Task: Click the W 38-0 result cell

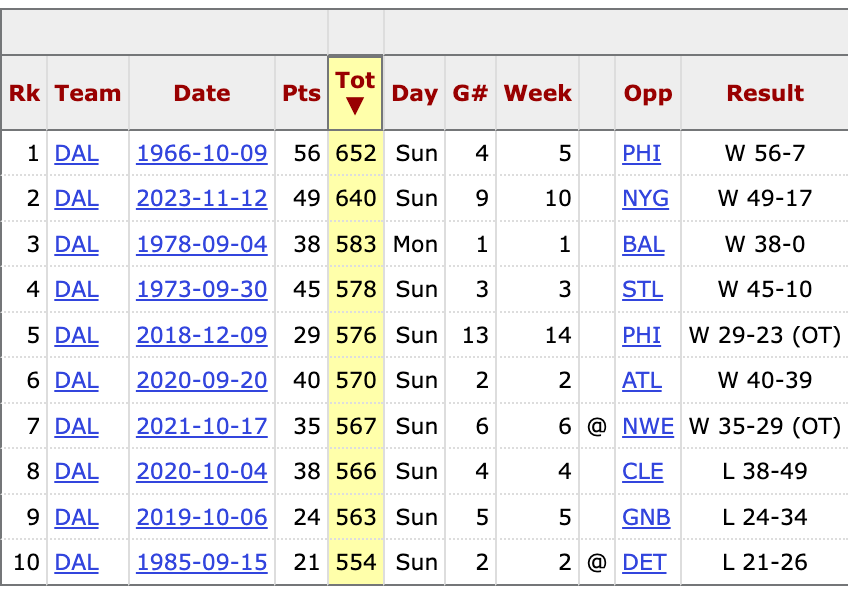Action: 765,244
